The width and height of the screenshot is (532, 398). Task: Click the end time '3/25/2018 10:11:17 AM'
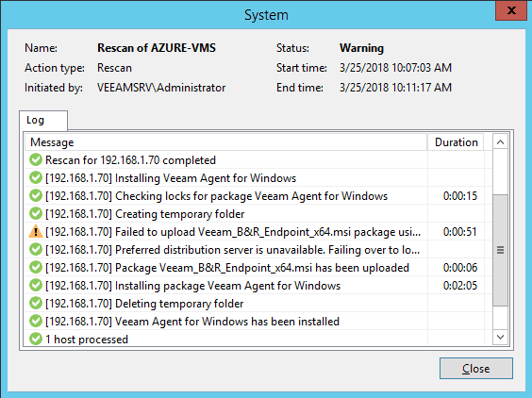(395, 88)
